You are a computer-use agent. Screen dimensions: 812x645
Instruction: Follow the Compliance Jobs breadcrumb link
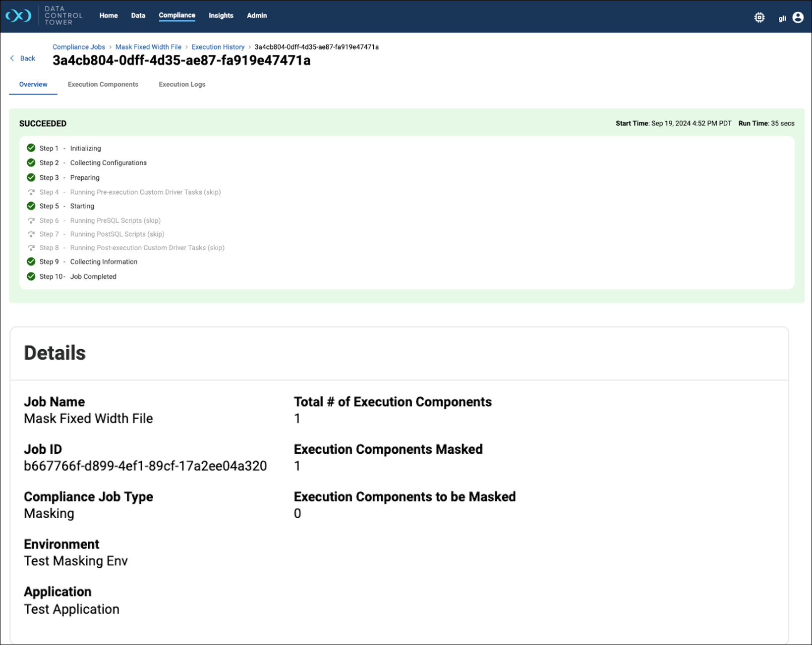(79, 47)
